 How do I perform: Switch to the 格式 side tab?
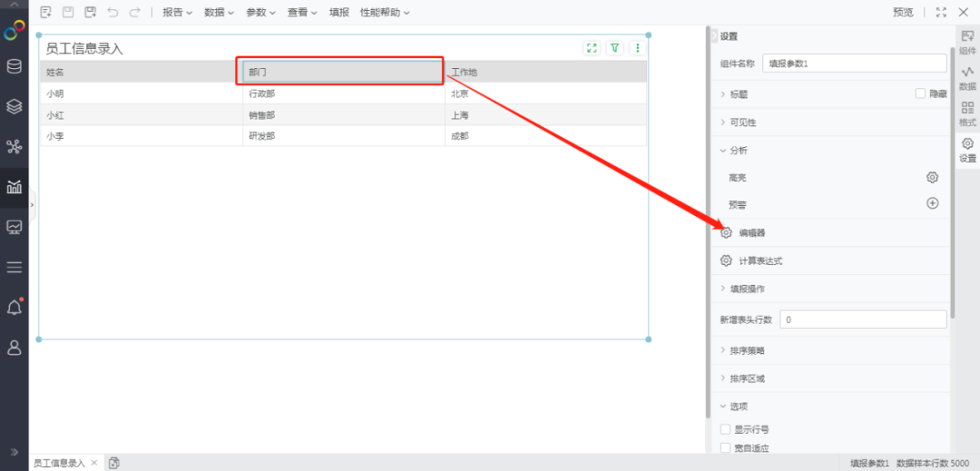[967, 114]
